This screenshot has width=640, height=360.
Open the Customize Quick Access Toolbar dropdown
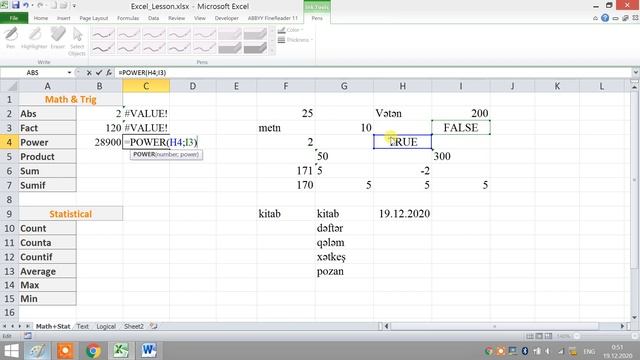74,6
